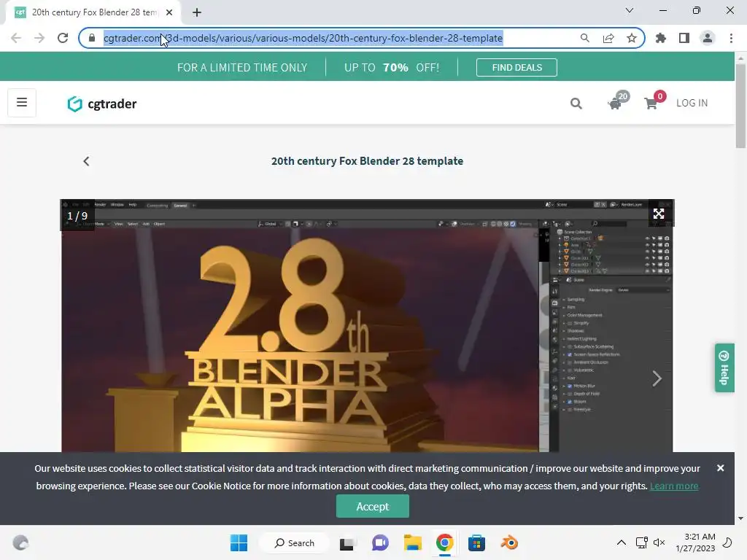The height and width of the screenshot is (560, 747).
Task: Close the 20th century Fox Blender tab
Action: [x=169, y=12]
